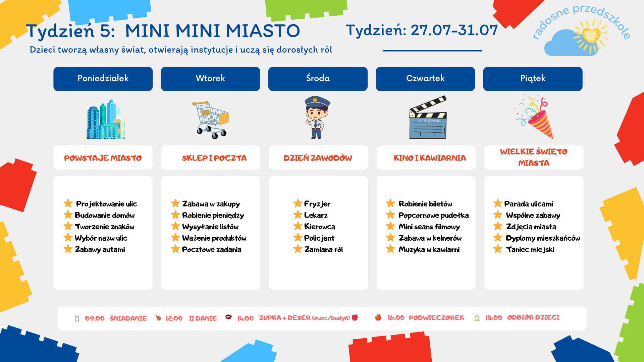Click the Popcornowe pudełka item
The width and height of the screenshot is (644, 362).
434,216
